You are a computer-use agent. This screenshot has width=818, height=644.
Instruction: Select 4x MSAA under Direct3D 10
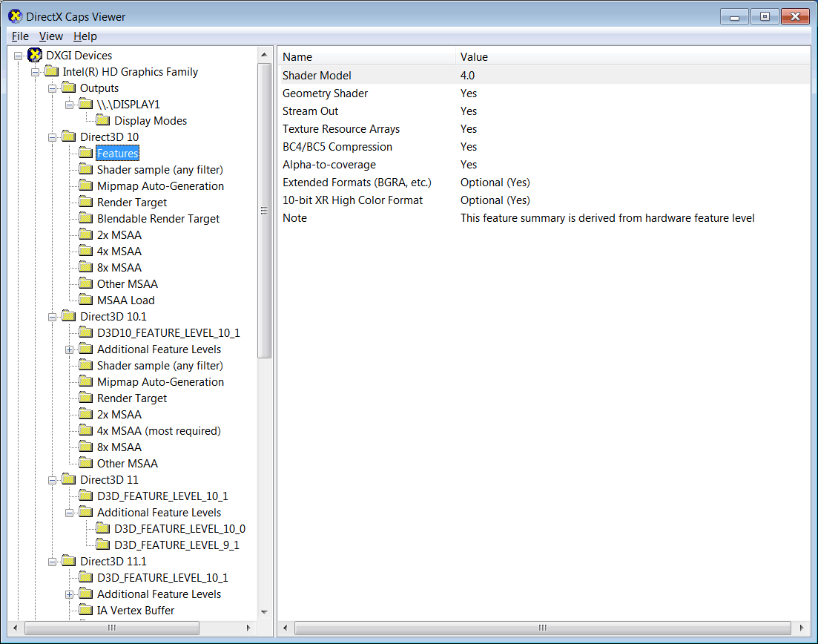tap(119, 251)
